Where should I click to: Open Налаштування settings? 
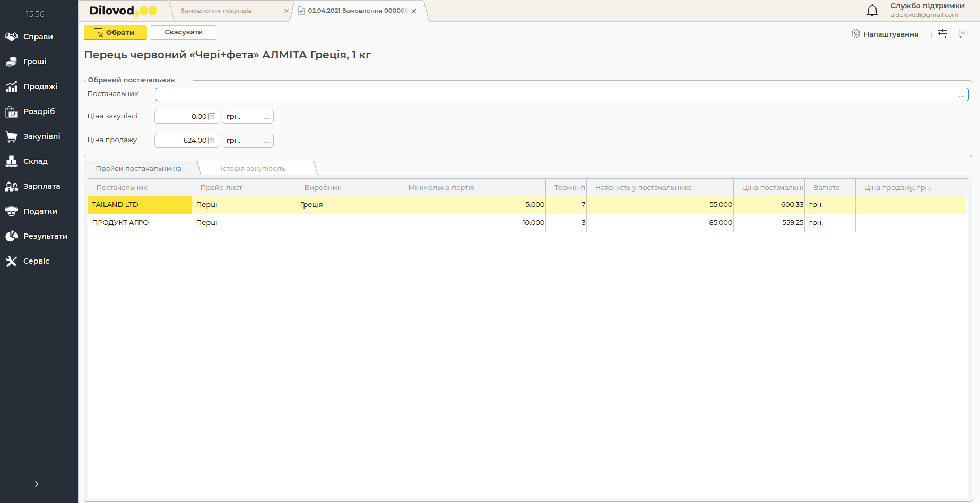[x=884, y=34]
